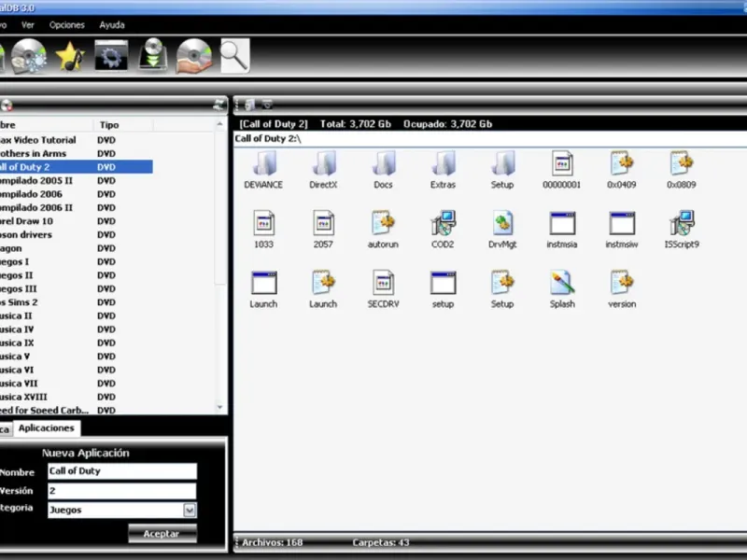Click the disc with green download arrows

(153, 56)
